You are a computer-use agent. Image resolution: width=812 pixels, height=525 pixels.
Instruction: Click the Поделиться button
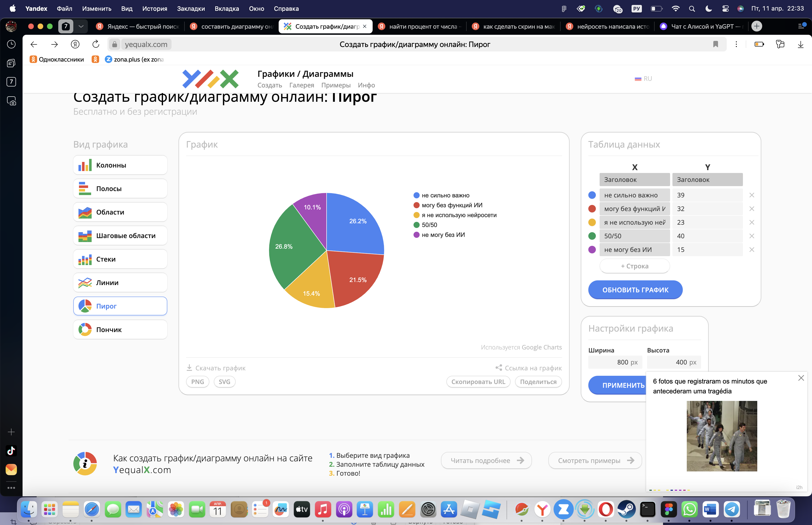pyautogui.click(x=538, y=382)
